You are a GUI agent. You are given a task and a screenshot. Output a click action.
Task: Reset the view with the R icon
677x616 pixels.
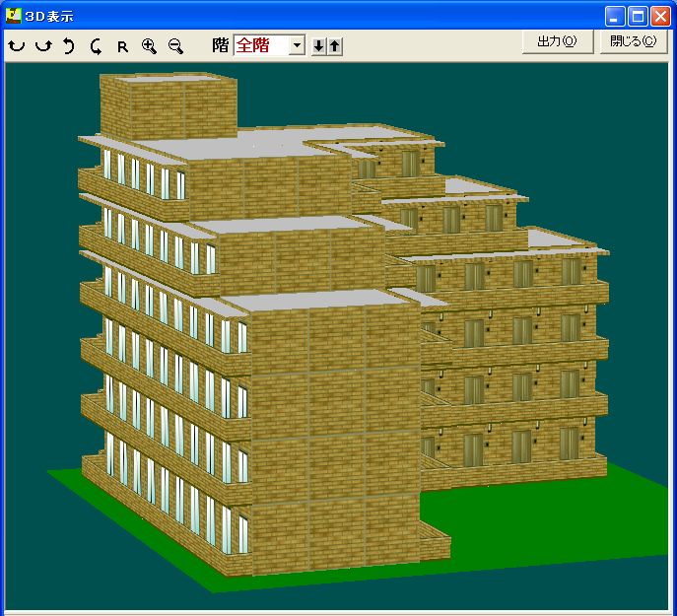(x=122, y=46)
